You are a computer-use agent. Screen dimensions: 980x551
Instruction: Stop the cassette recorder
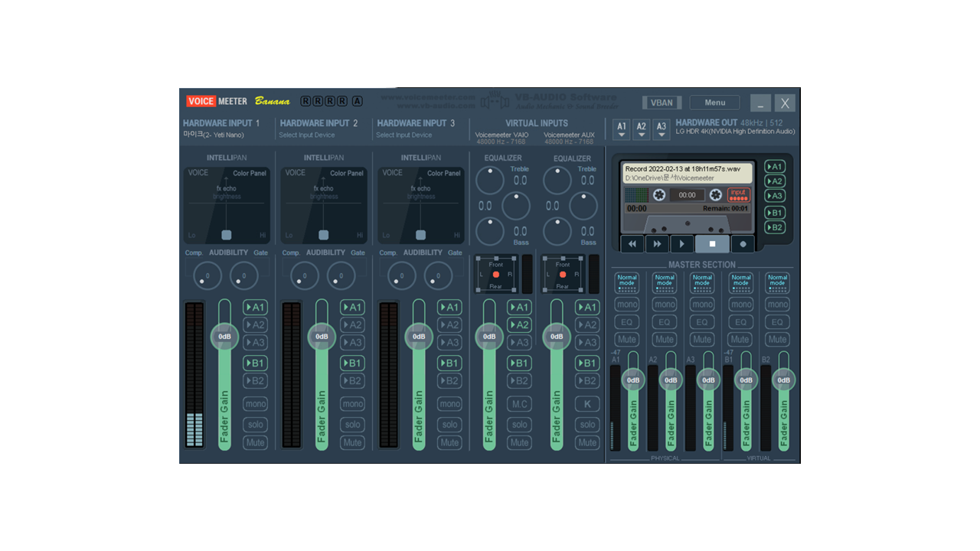click(x=712, y=244)
